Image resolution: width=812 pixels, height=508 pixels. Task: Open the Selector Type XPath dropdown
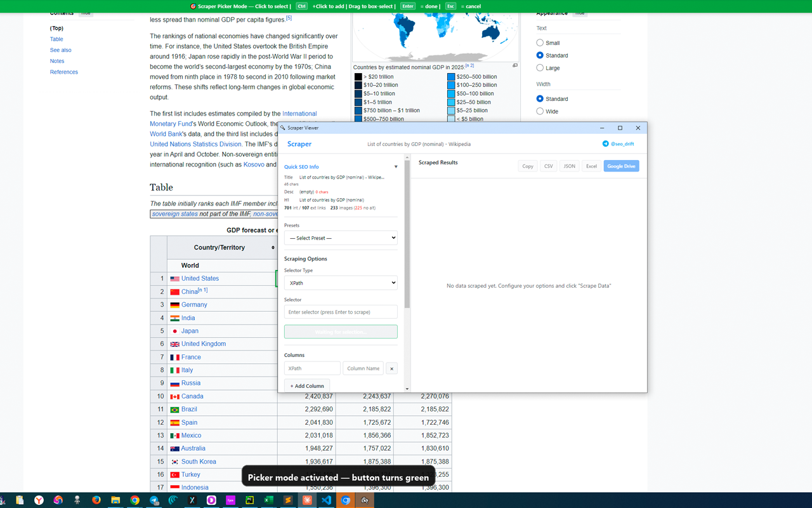[341, 283]
